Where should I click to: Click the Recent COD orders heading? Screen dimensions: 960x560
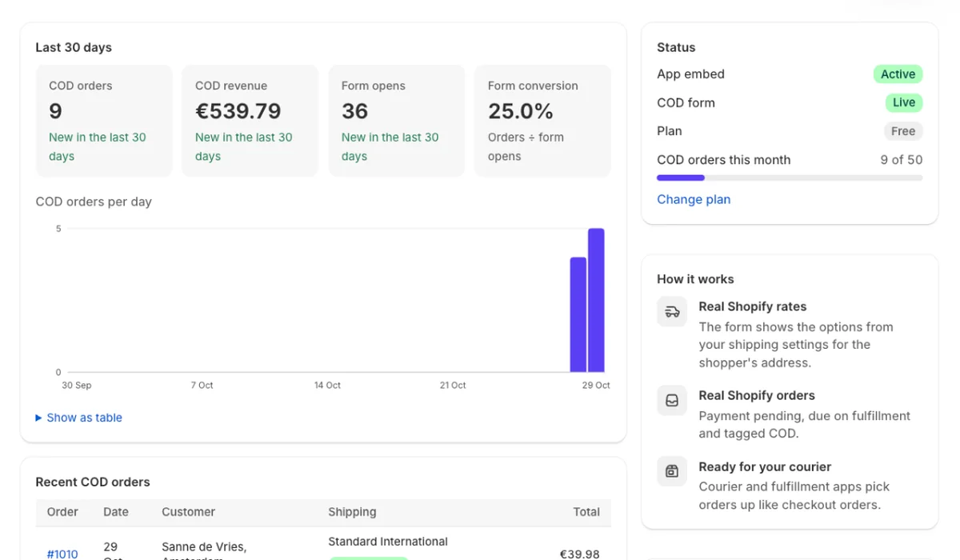pos(93,482)
